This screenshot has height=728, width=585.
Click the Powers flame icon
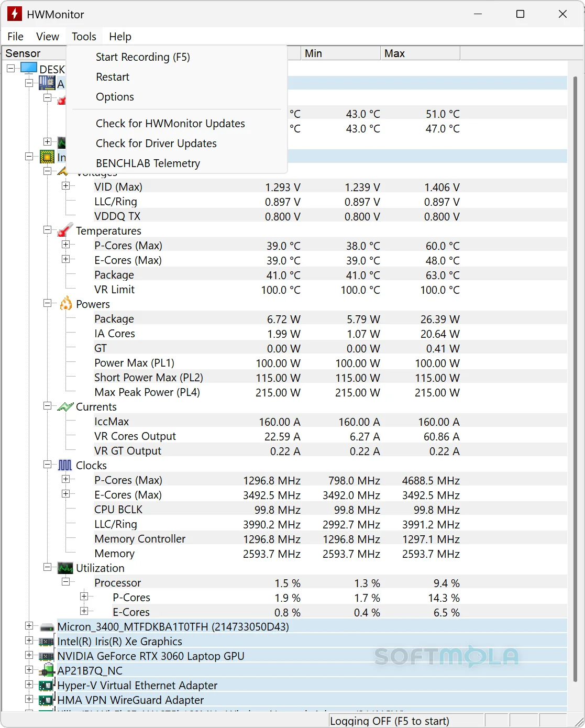[65, 303]
